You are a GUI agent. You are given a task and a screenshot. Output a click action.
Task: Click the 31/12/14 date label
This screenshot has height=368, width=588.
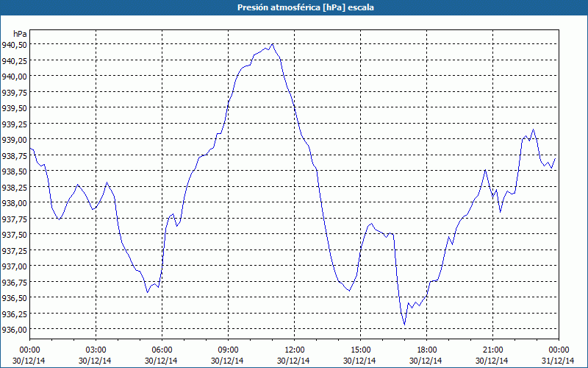coord(558,361)
